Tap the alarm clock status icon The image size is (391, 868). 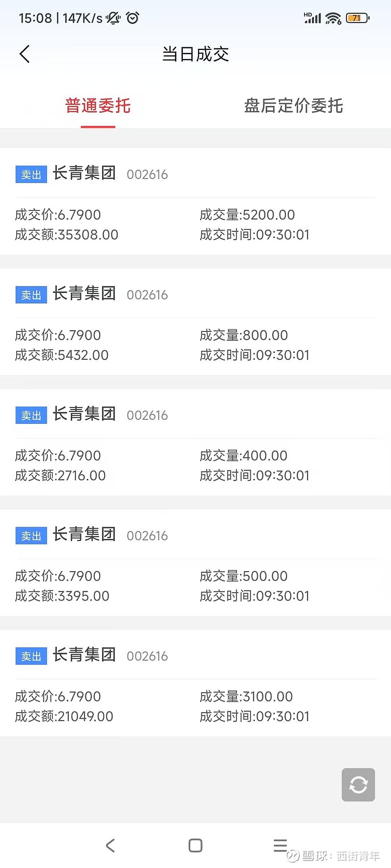point(132,18)
